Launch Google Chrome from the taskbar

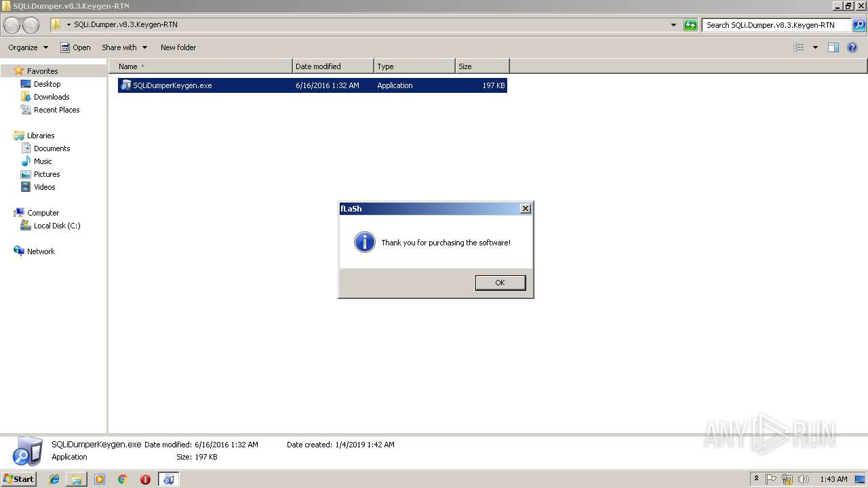tap(123, 479)
